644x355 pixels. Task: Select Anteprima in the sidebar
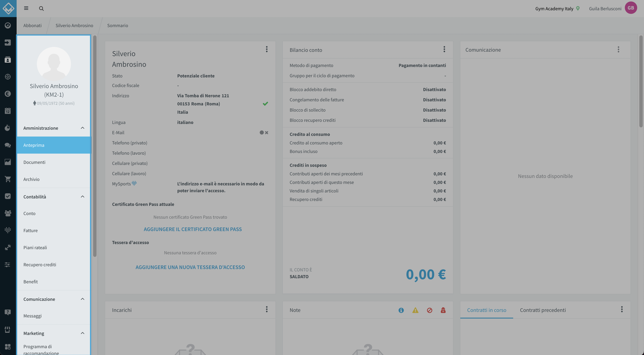click(x=54, y=145)
